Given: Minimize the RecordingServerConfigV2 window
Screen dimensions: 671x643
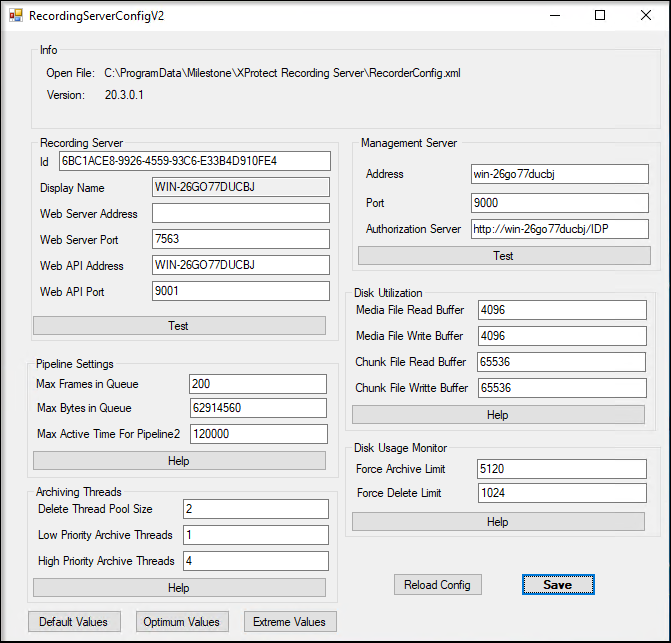Looking at the screenshot, I should tap(555, 16).
